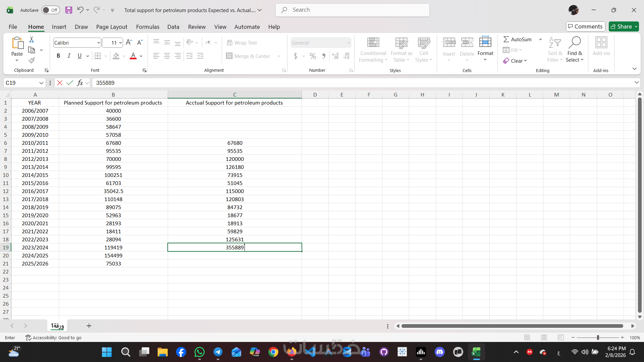The height and width of the screenshot is (362, 644).
Task: Click the Cut scissors icon
Action: click(32, 40)
